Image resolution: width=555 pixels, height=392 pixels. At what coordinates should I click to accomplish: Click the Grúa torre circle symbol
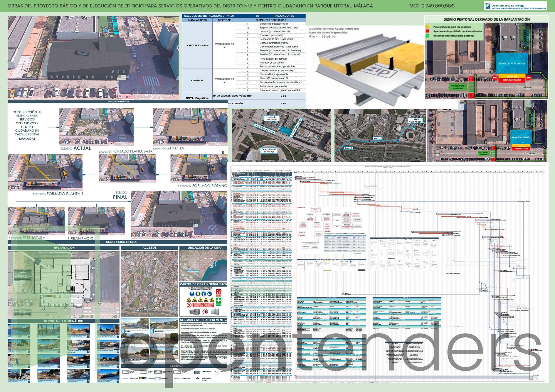click(217, 372)
